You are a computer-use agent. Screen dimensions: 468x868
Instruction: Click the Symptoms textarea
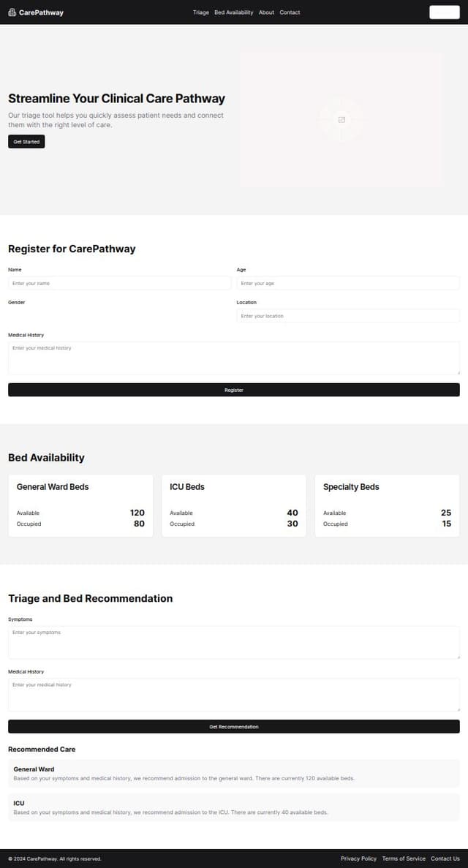(x=234, y=642)
